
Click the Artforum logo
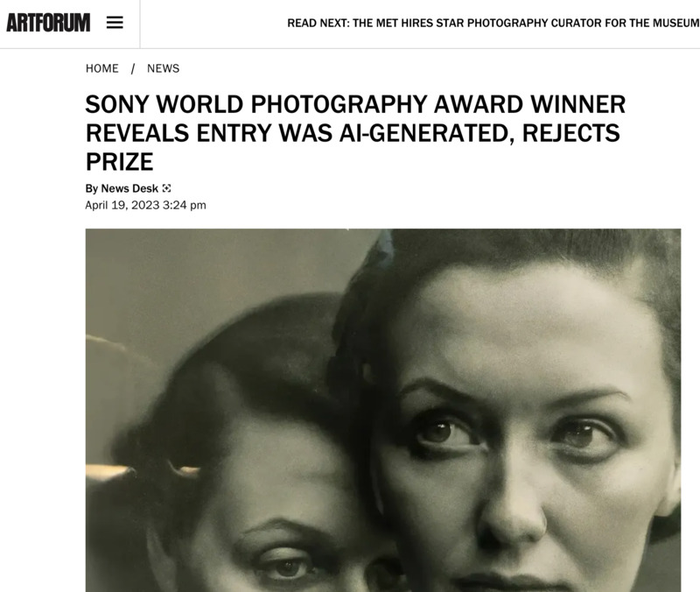tap(48, 24)
